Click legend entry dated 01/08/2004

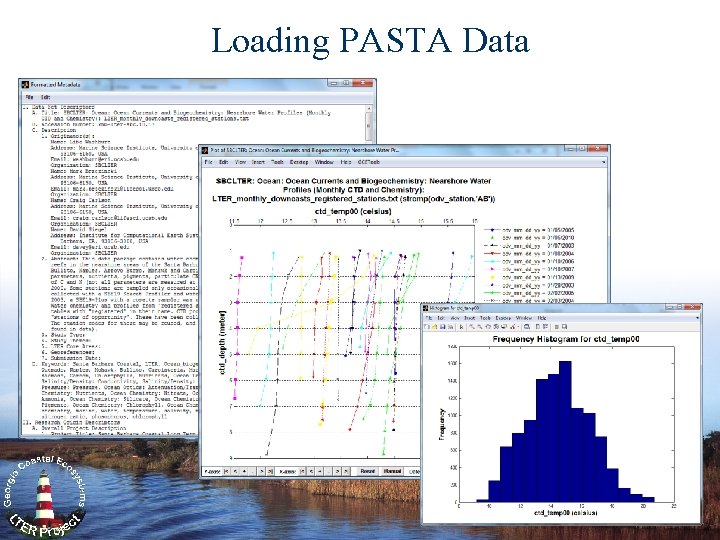coord(529,253)
